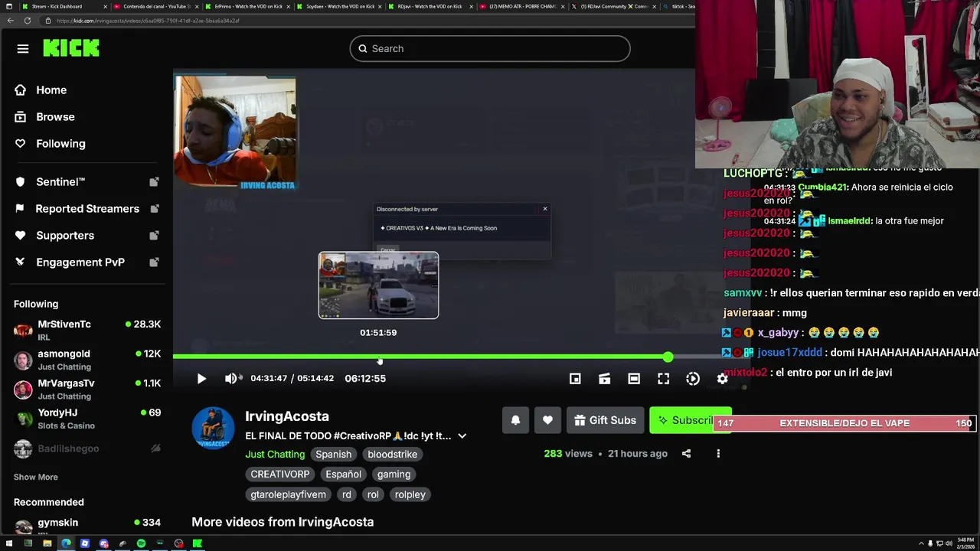Click external-link icon beside Reported Streamers
The height and width of the screenshot is (551, 980).
click(154, 208)
